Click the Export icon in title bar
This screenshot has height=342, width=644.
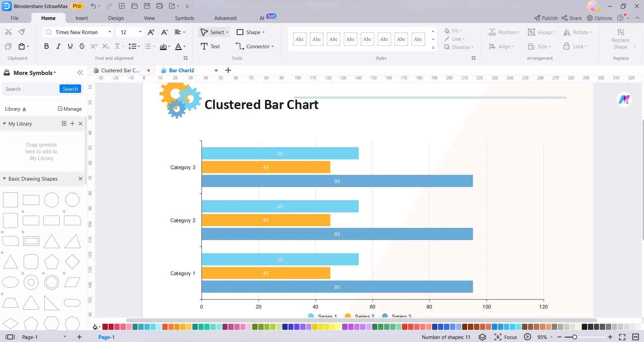click(172, 6)
